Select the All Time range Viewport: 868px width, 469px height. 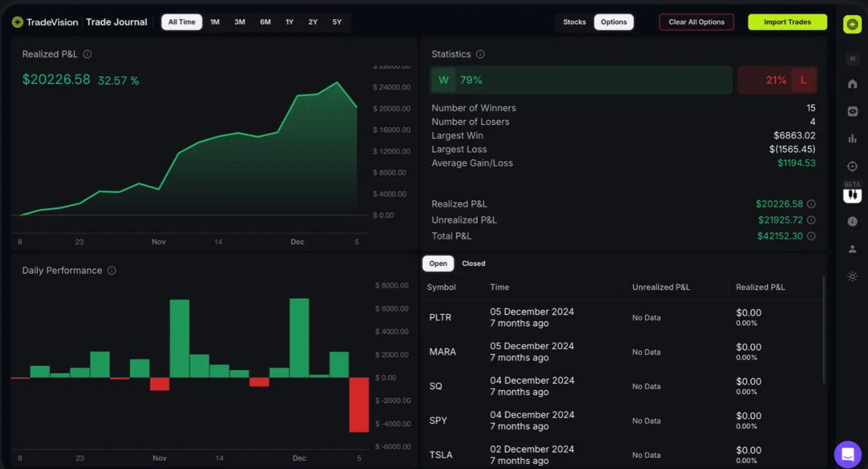pos(181,22)
